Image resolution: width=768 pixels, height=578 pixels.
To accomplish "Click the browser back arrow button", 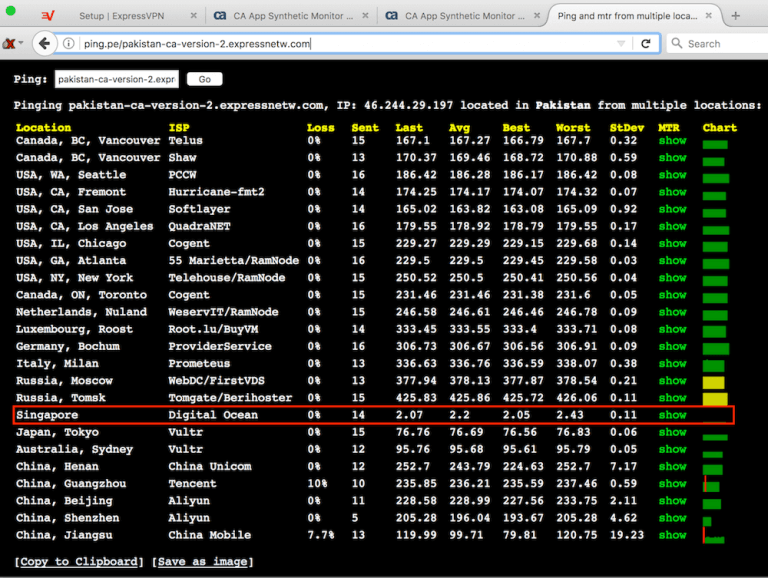I will click(x=44, y=44).
